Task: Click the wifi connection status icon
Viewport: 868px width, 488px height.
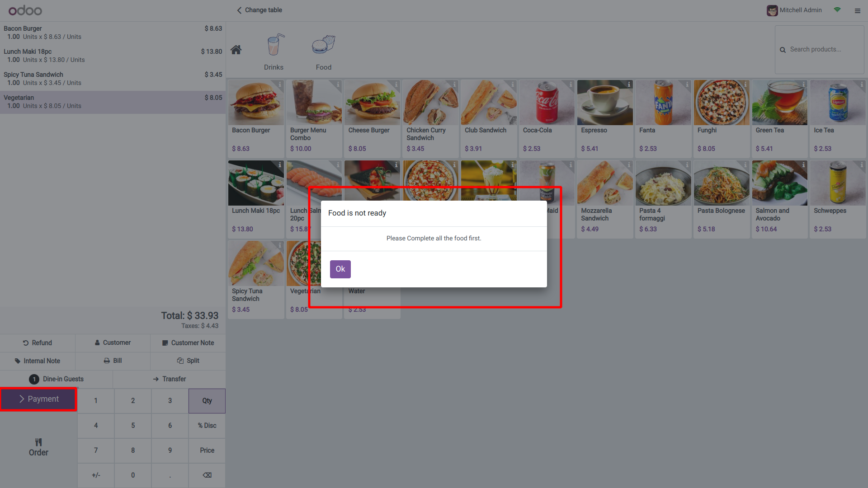Action: click(x=837, y=9)
